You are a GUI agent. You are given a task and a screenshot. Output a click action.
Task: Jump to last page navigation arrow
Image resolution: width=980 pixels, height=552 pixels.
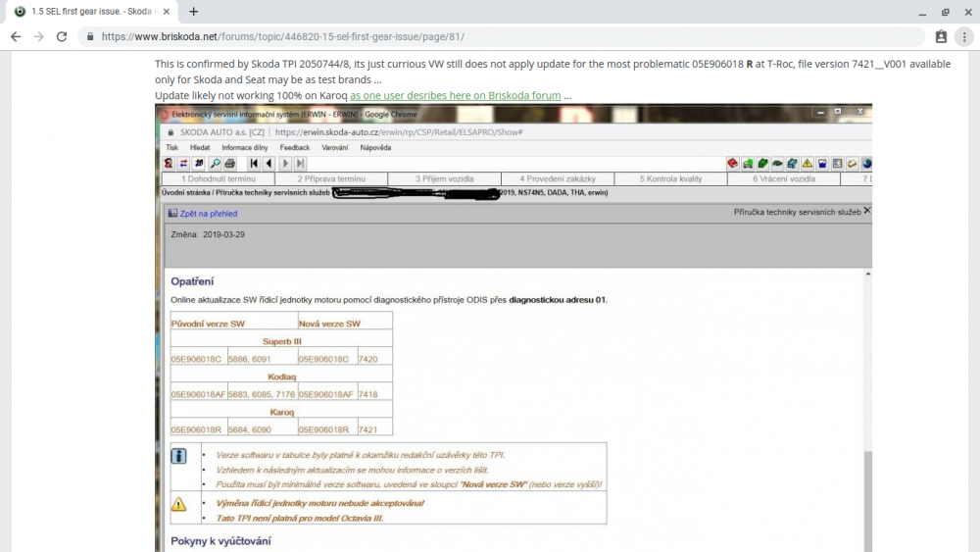tap(301, 163)
